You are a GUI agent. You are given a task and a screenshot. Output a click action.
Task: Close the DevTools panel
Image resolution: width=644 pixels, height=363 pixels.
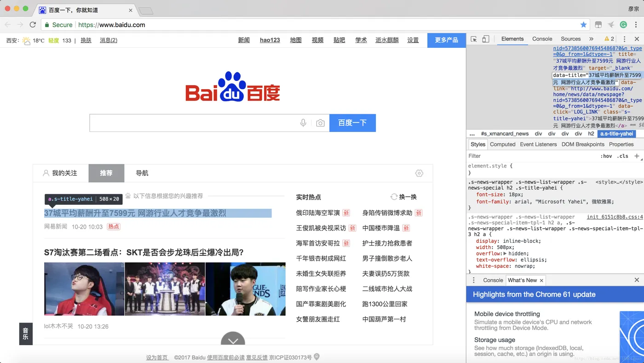tap(637, 39)
